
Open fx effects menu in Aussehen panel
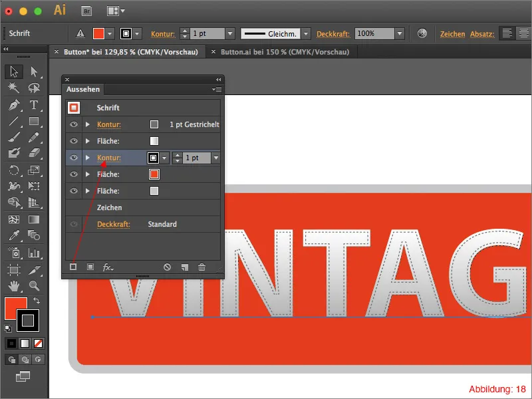pyautogui.click(x=108, y=267)
